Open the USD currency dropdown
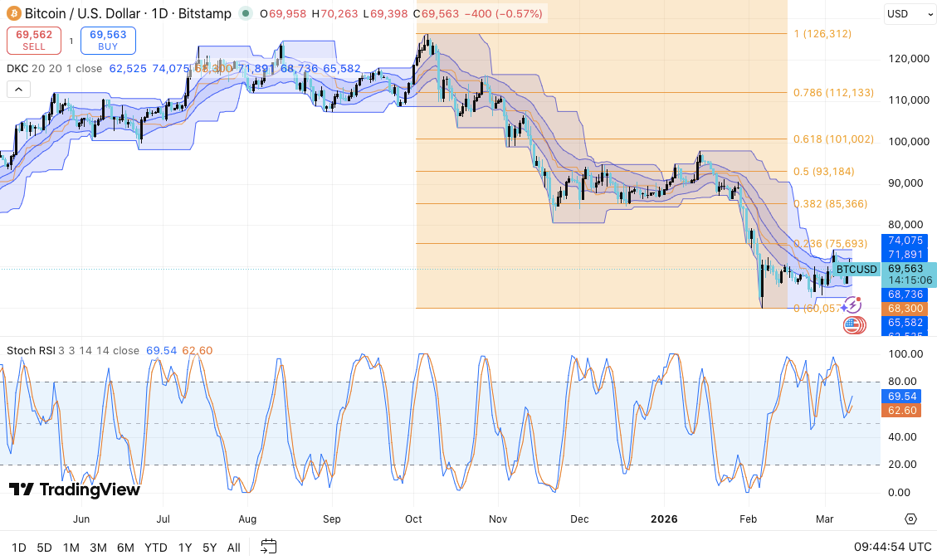 906,14
